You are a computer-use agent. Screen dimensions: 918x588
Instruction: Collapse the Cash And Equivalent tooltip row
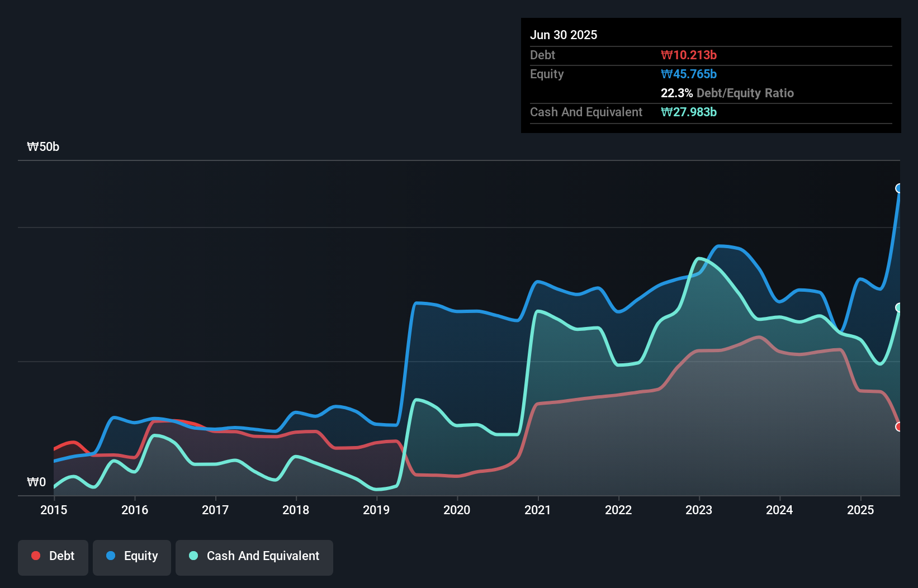coord(586,112)
